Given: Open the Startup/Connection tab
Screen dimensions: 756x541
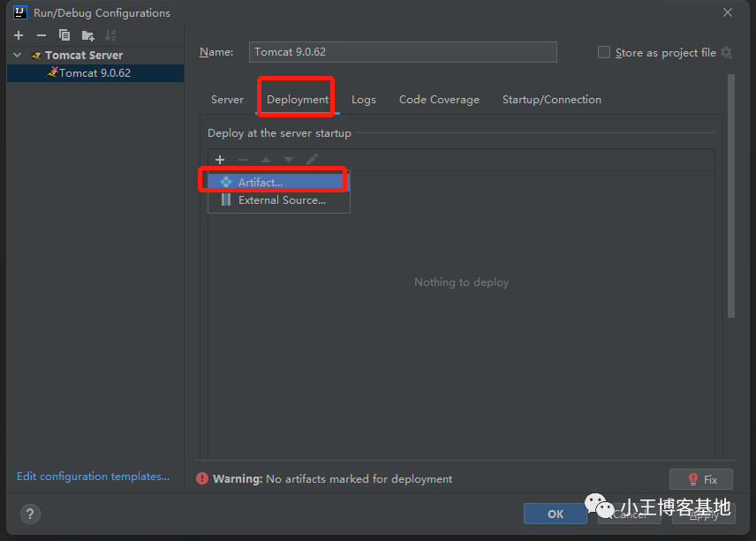Looking at the screenshot, I should [x=551, y=100].
